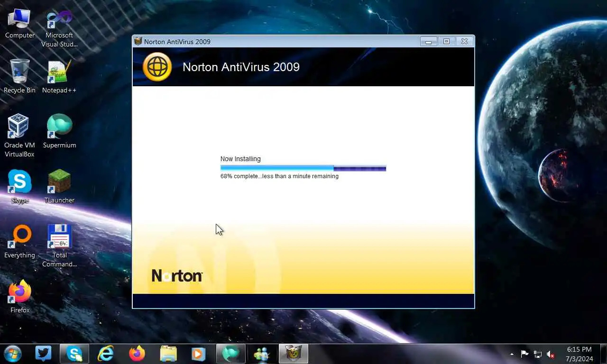Select the Supermium desktop shortcut
The width and height of the screenshot is (607, 364).
click(x=59, y=131)
